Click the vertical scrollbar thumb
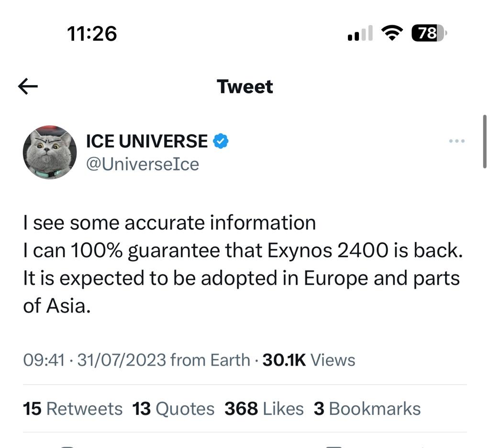This screenshot has height=448, width=490. click(485, 142)
